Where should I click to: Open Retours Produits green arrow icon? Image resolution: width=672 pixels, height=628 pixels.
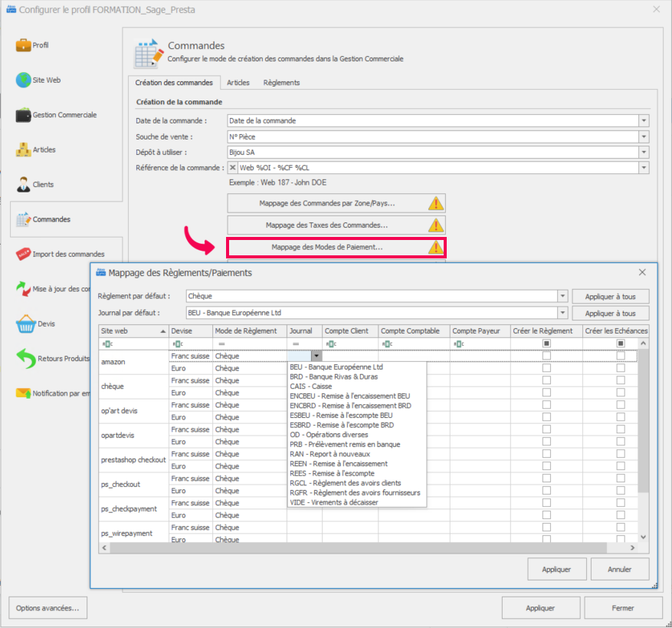[x=25, y=358]
